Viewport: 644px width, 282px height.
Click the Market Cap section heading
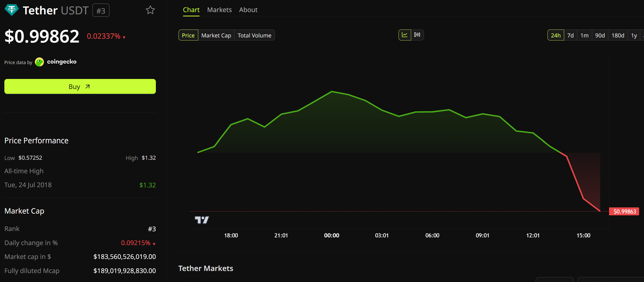coord(24,211)
